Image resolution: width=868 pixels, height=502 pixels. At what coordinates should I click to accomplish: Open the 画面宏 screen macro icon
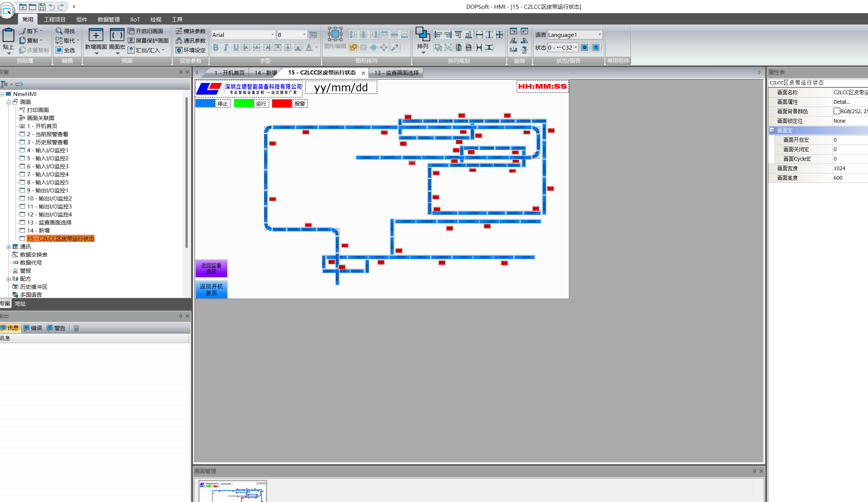pyautogui.click(x=117, y=35)
